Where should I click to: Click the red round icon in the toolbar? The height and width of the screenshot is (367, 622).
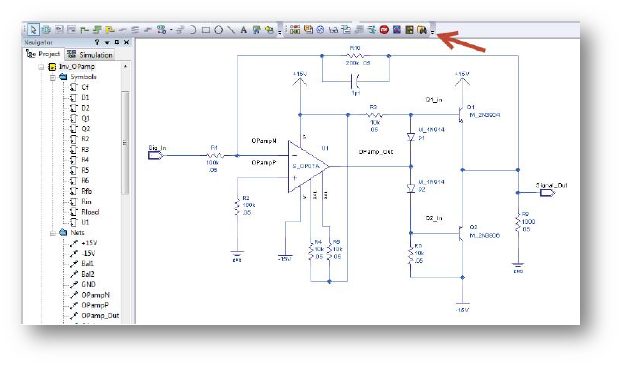click(x=384, y=29)
